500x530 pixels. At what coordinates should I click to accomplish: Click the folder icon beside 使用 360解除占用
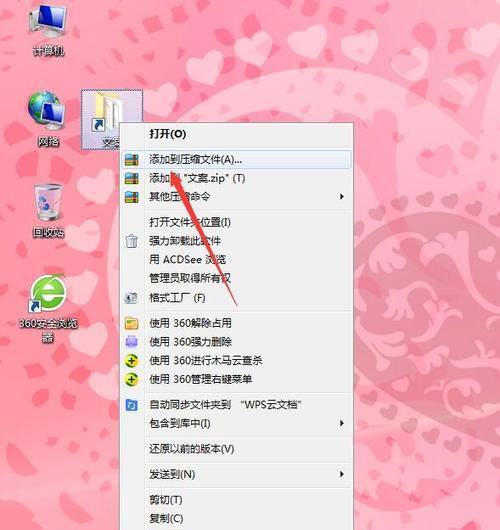coord(132,323)
